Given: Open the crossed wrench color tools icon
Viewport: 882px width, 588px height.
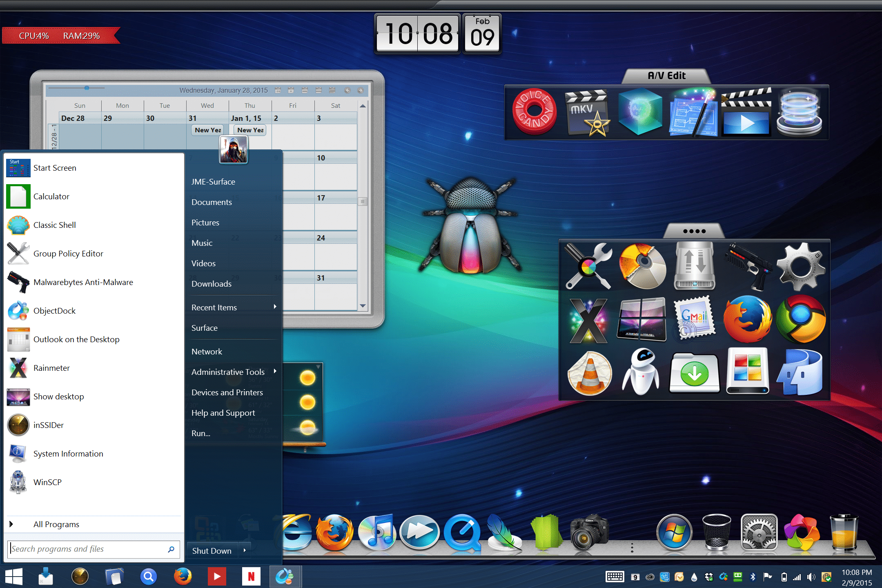Looking at the screenshot, I should tap(589, 266).
